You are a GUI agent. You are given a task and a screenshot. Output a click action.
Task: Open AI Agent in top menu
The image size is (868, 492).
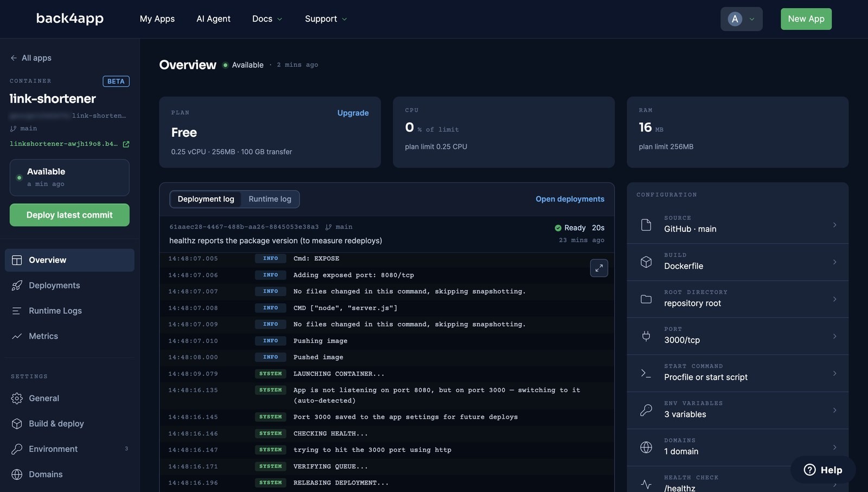click(213, 19)
